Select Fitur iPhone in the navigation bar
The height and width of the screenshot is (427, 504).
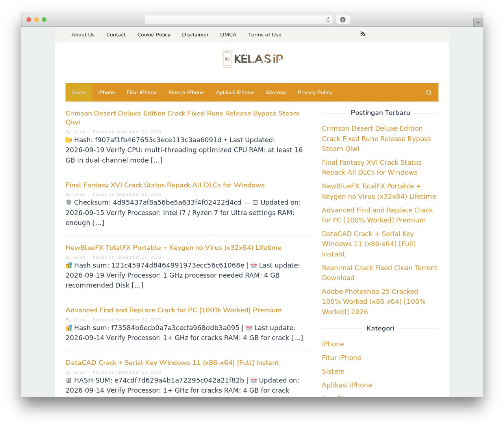tap(142, 92)
